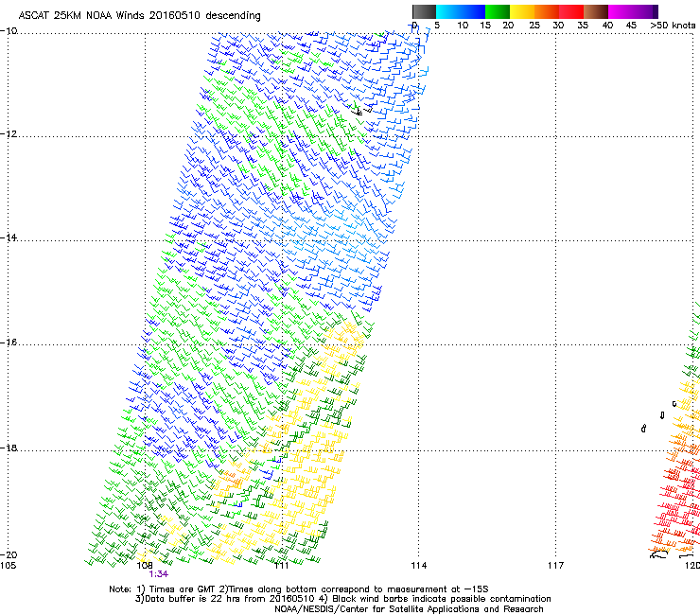Viewport: 700px width, 615px height.
Task: Click the '114' longitude axis label
Action: click(419, 566)
